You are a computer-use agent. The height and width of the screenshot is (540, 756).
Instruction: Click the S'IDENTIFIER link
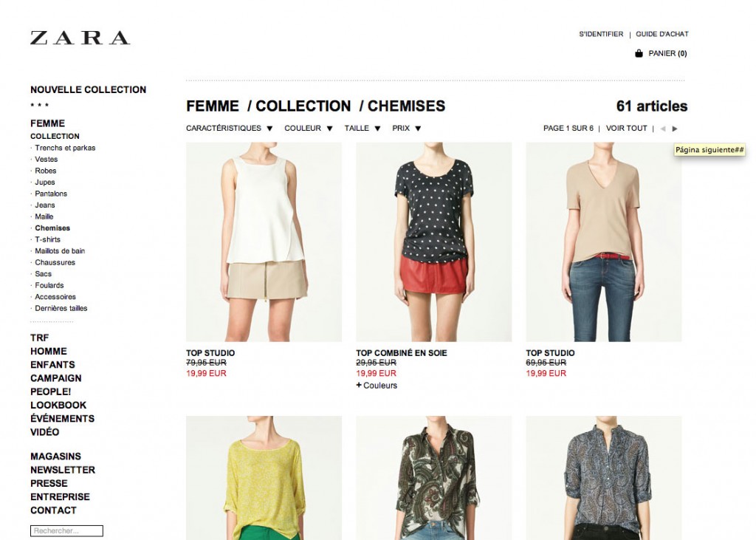[601, 34]
